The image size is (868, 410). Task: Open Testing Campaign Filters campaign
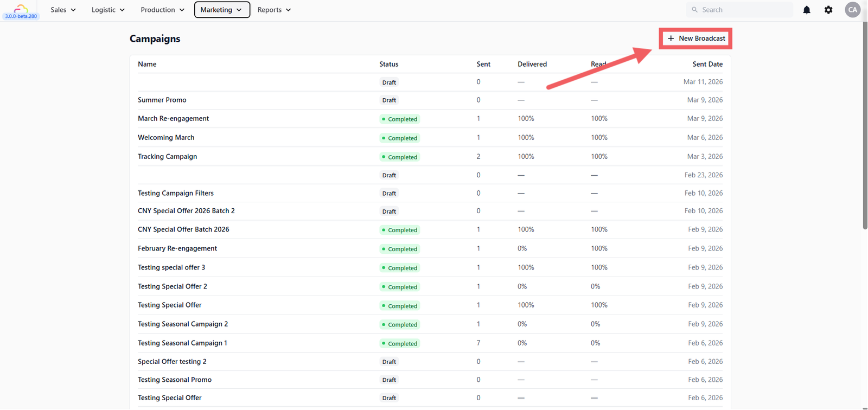pos(176,193)
